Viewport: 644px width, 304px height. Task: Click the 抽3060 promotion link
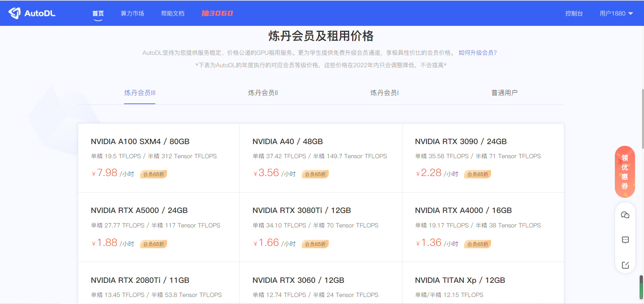click(x=217, y=13)
